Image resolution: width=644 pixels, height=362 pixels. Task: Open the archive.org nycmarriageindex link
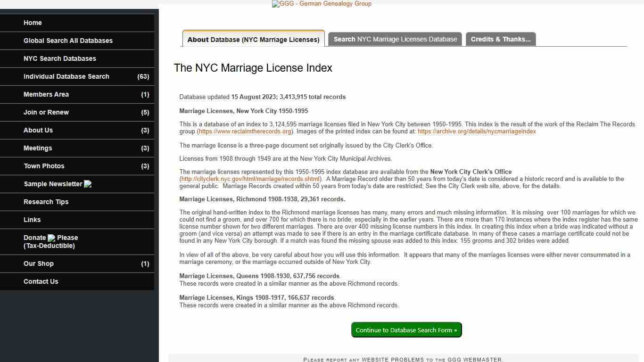coord(476,131)
